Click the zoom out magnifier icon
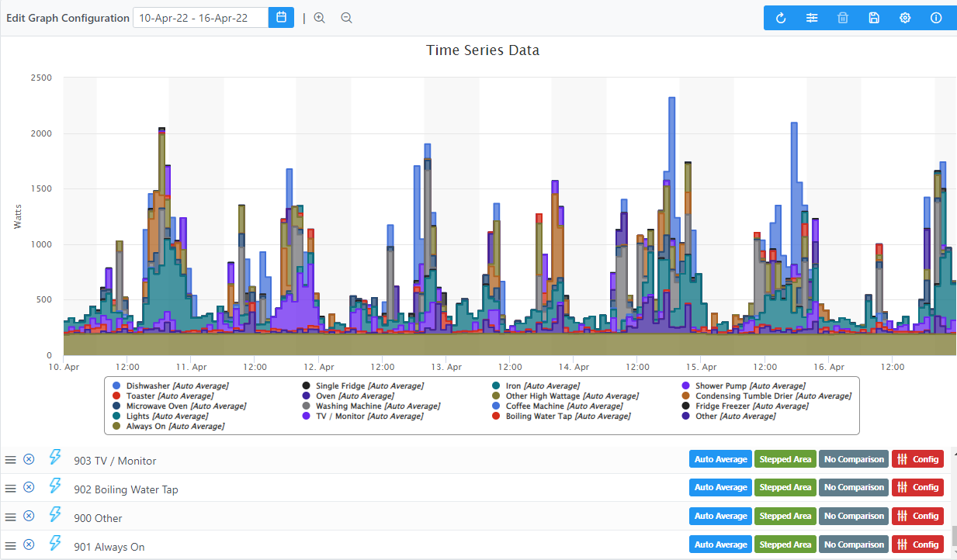The image size is (957, 560). 346,17
